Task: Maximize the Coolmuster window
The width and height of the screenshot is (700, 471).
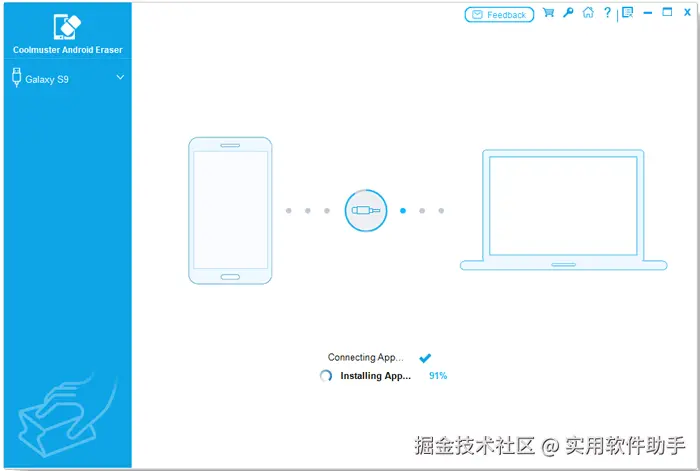Action: tap(667, 12)
